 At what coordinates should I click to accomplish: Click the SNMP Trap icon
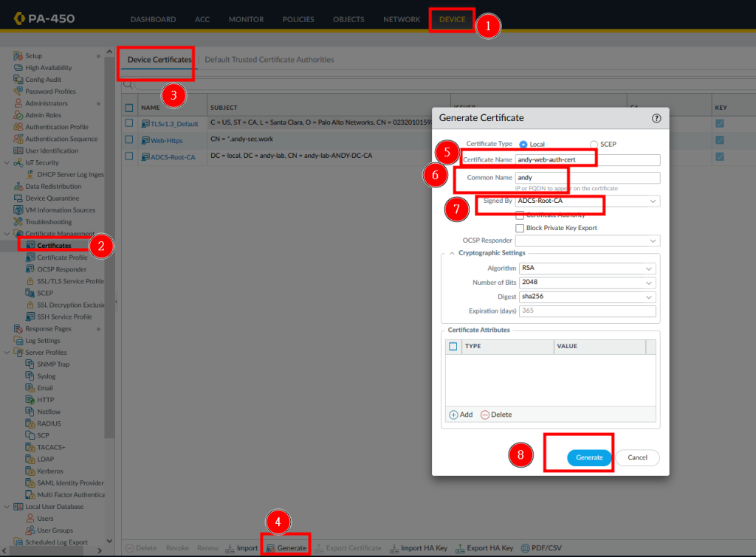(x=30, y=364)
